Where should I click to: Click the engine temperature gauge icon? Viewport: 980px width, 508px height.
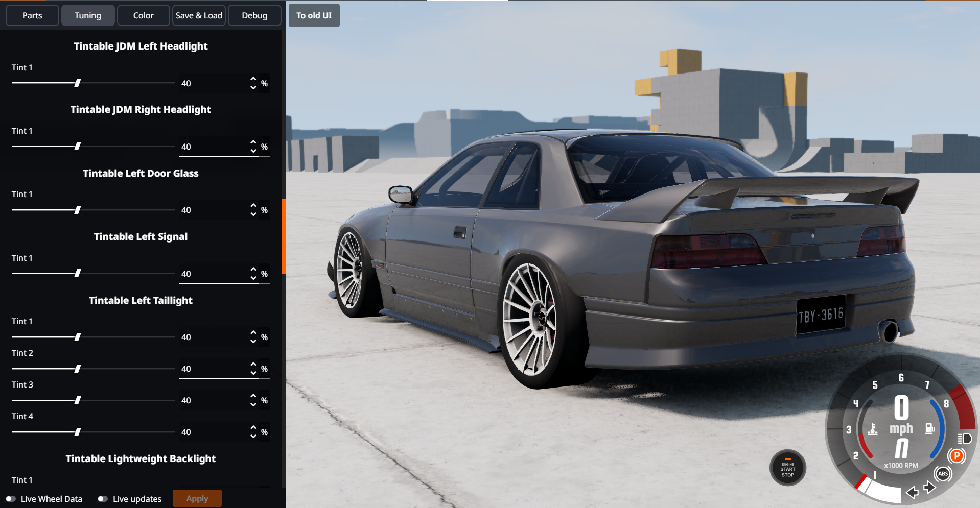873,429
